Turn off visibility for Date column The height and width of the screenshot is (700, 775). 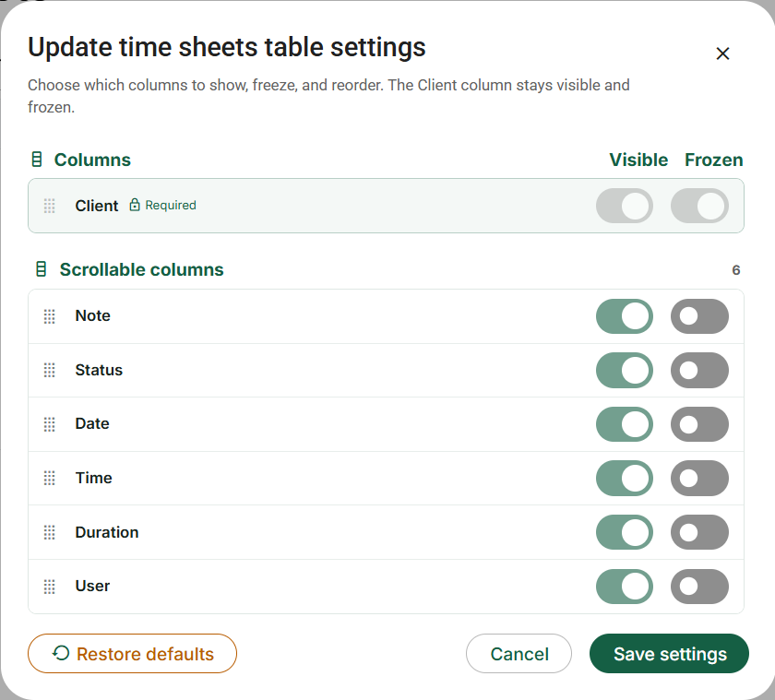pos(625,424)
